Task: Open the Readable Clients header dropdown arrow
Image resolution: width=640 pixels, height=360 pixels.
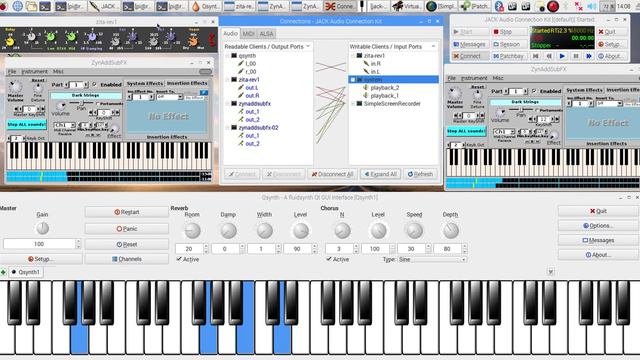Action: tap(308, 47)
